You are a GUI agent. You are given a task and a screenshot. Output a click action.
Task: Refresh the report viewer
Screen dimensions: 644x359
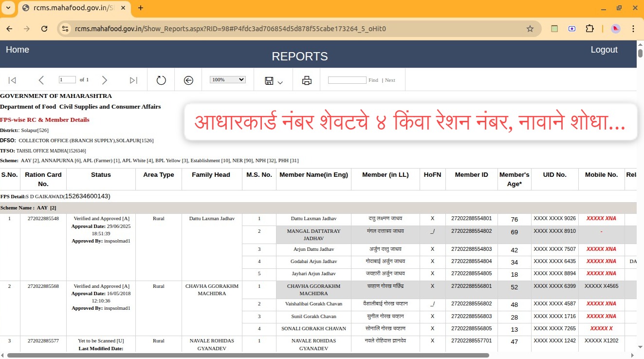tap(161, 80)
